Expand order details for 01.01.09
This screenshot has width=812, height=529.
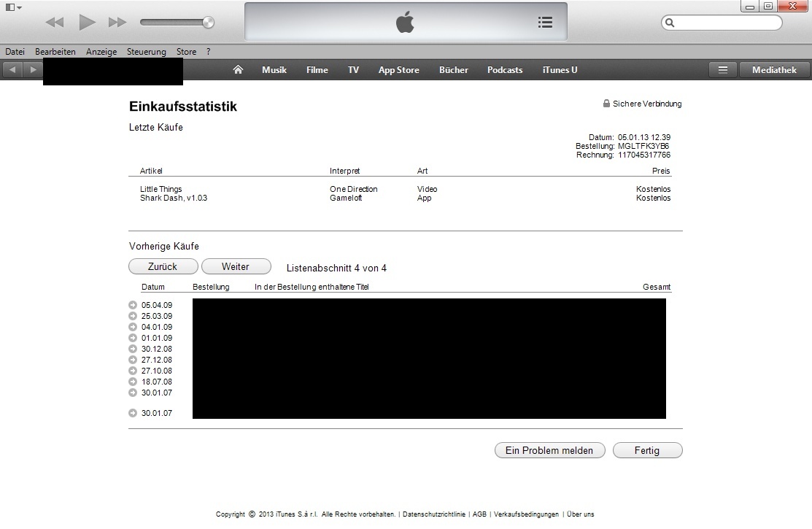tap(133, 338)
